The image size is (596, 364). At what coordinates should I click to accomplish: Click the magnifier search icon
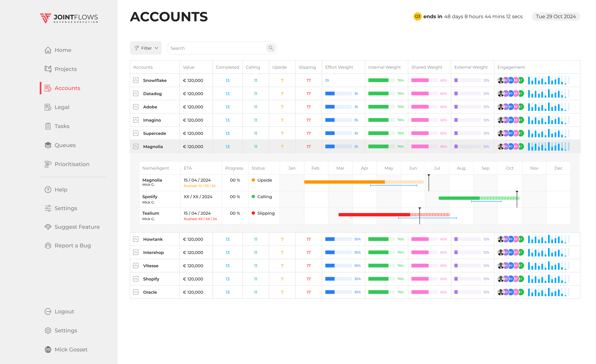click(271, 48)
